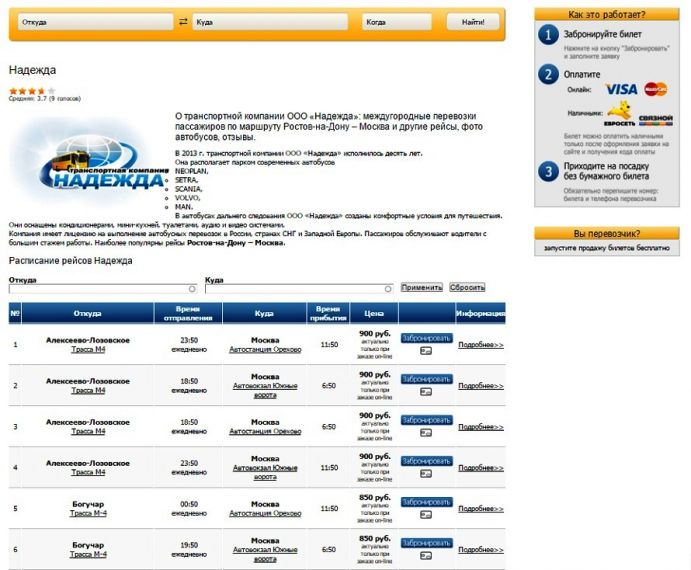Click the Применить filter button
Screen dimensions: 691x570
[421, 287]
